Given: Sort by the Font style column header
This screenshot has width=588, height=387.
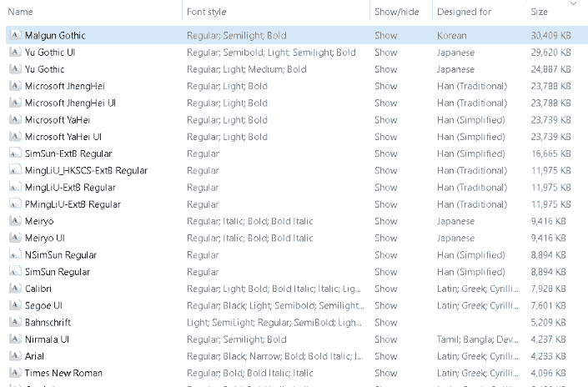Looking at the screenshot, I should click(206, 12).
